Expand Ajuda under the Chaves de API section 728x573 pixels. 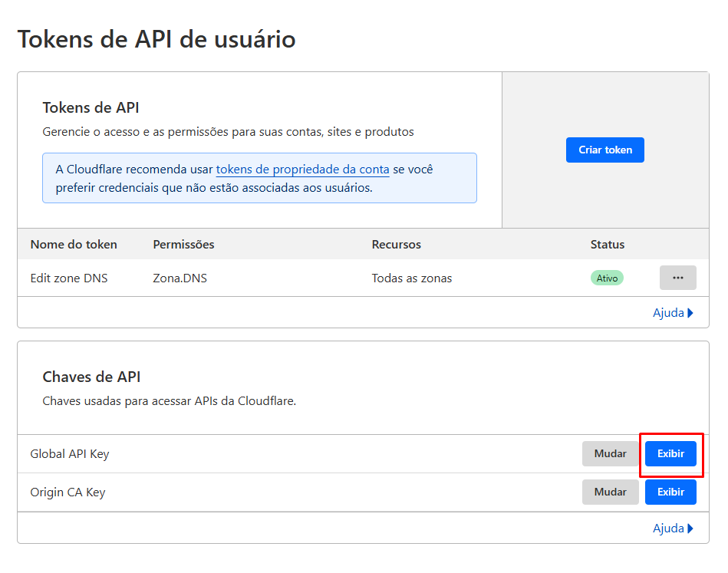[673, 528]
